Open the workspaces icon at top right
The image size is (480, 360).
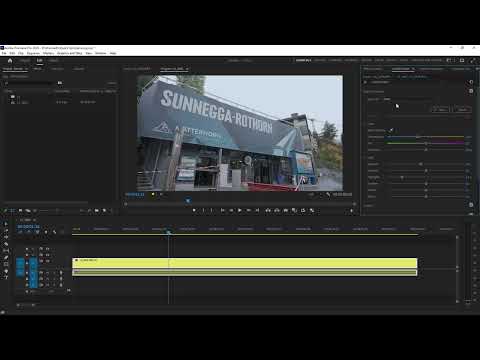pos(449,60)
